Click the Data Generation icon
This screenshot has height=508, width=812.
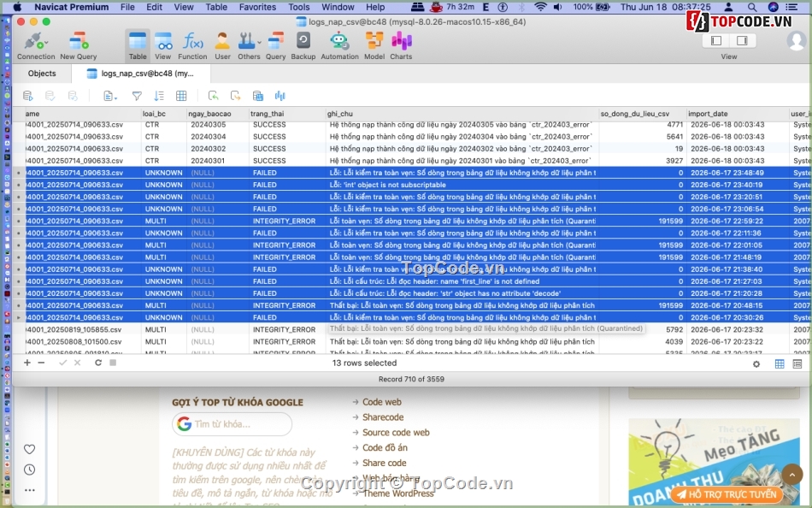pyautogui.click(x=258, y=96)
